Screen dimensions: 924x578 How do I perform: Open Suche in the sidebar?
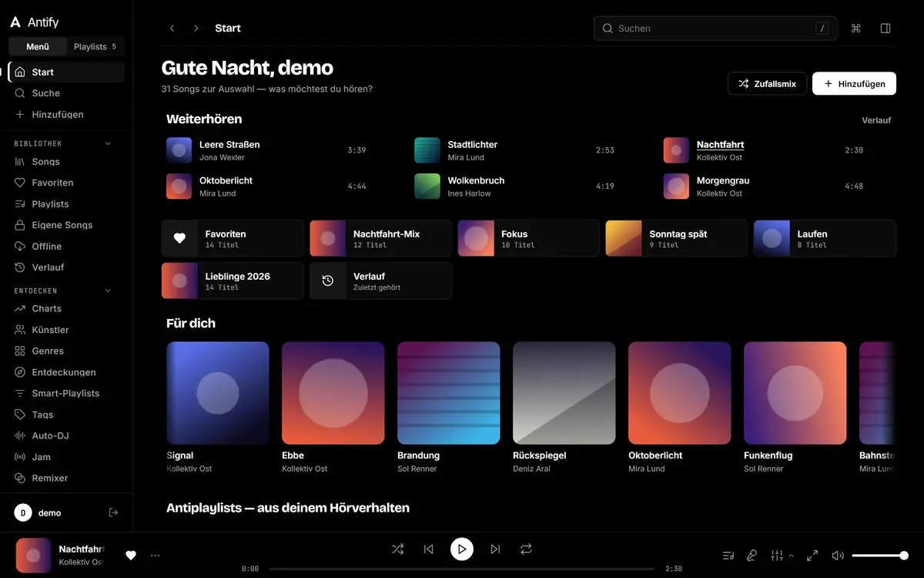pos(66,93)
